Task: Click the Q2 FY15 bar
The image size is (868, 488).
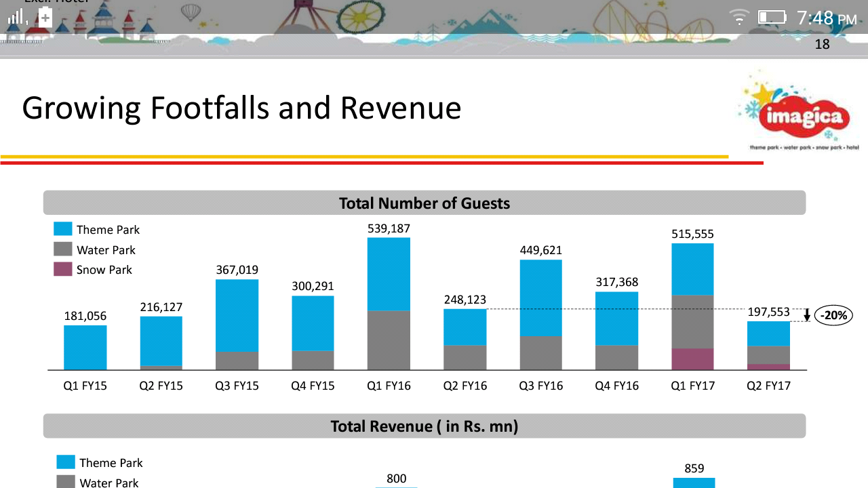Action: 161,343
